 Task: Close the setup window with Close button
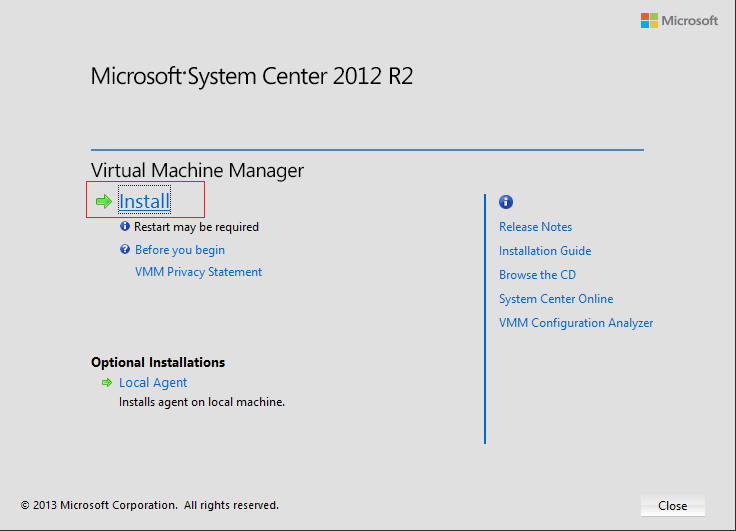[673, 506]
